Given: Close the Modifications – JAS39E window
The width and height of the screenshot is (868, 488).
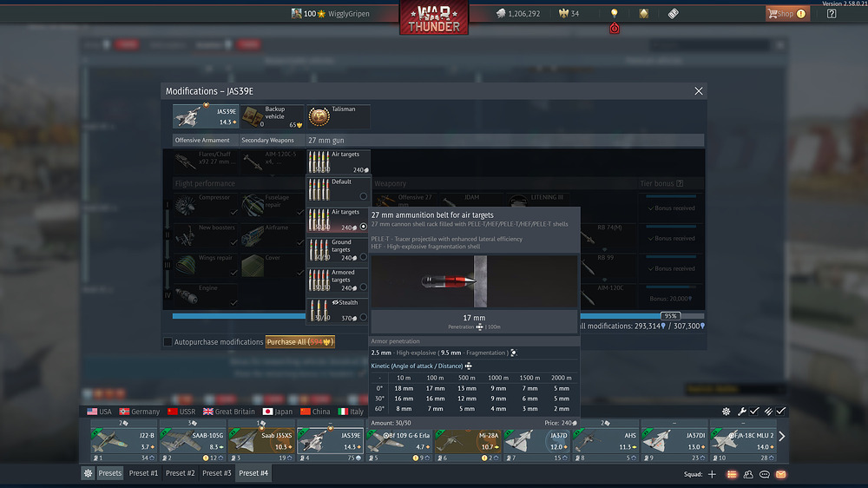Looking at the screenshot, I should [699, 91].
